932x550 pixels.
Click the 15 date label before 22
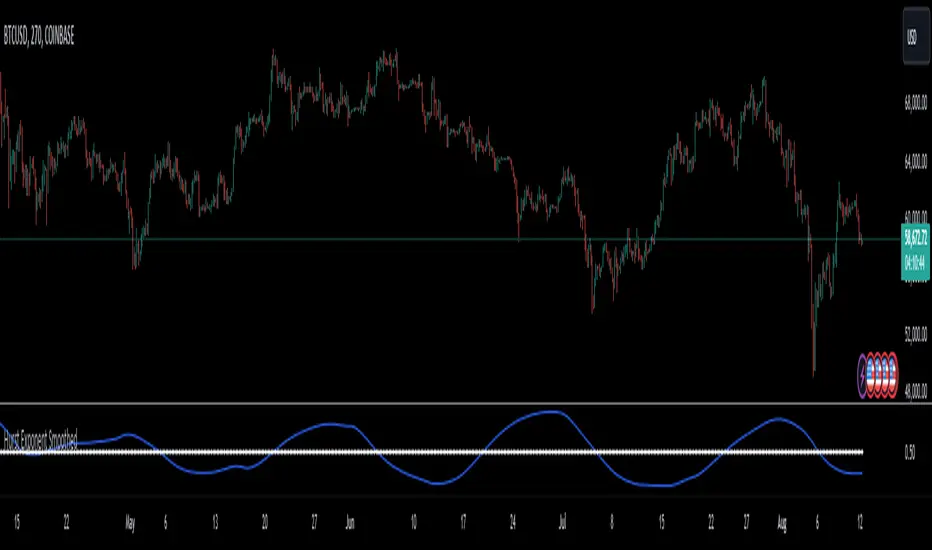17,522
